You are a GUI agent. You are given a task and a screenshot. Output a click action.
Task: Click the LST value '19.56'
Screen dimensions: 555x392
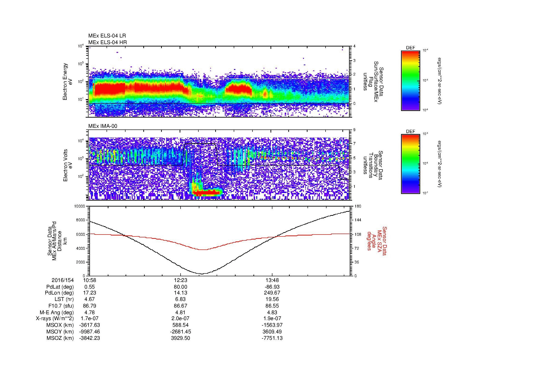coord(272,299)
